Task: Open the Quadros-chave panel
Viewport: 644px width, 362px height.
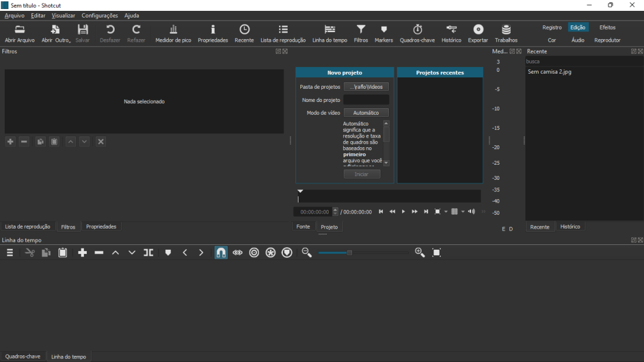Action: click(x=417, y=33)
